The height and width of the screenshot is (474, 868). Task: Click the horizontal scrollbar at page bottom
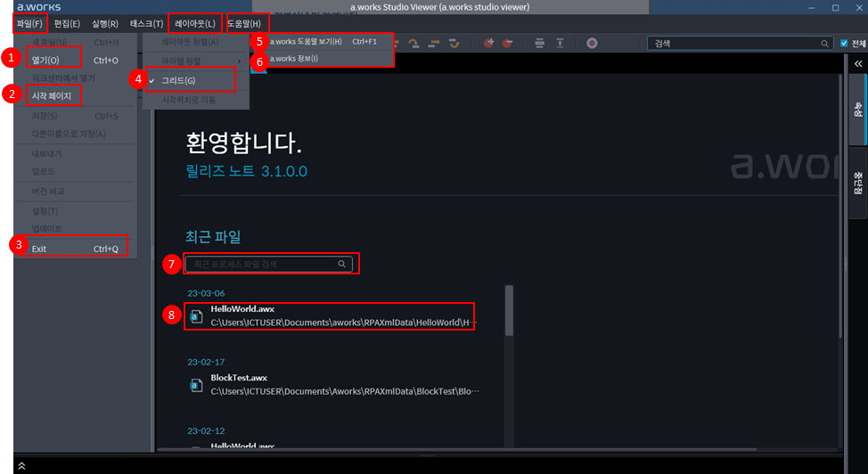point(456,450)
